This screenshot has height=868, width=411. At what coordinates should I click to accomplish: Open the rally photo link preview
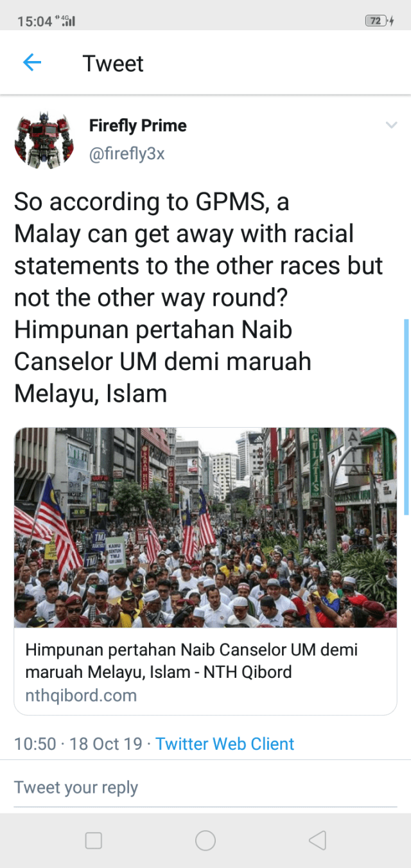205,527
